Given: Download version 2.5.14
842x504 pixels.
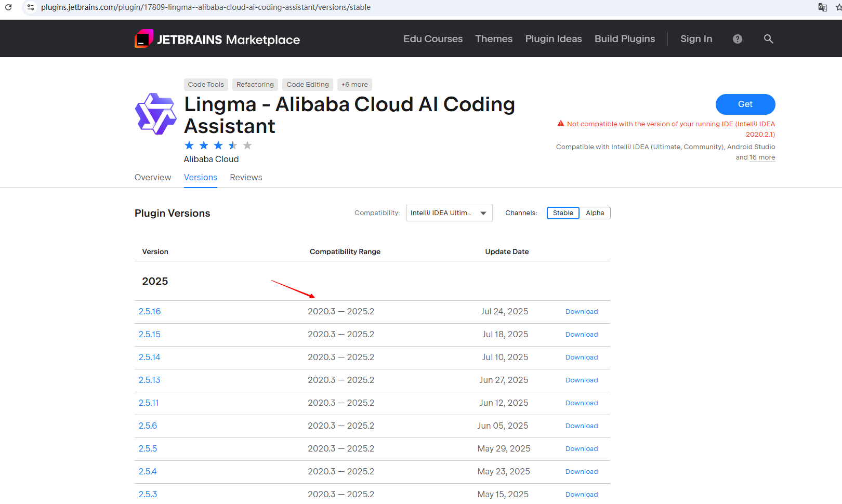Looking at the screenshot, I should click(x=582, y=357).
